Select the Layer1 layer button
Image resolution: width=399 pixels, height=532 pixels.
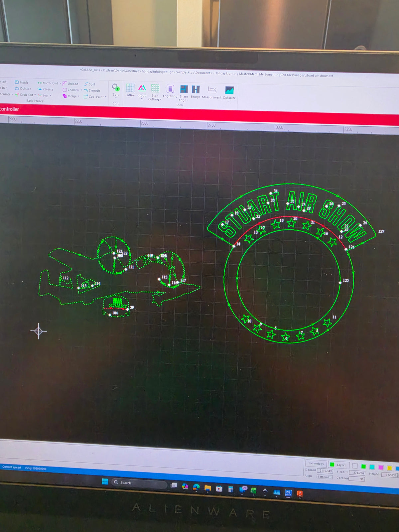(338, 465)
